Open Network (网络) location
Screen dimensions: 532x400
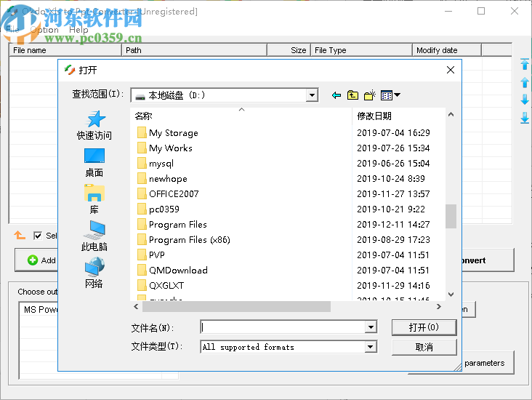pyautogui.click(x=94, y=273)
